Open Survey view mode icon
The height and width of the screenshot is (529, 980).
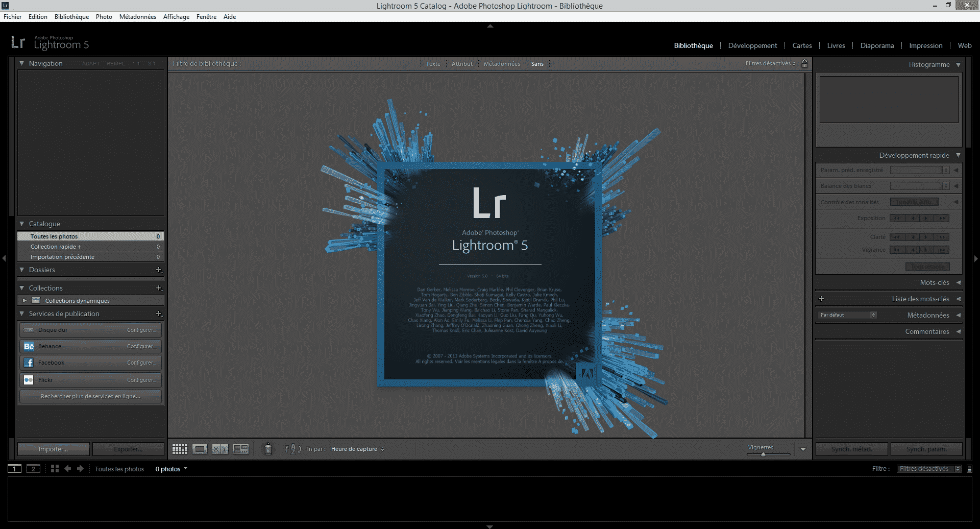[x=241, y=449]
